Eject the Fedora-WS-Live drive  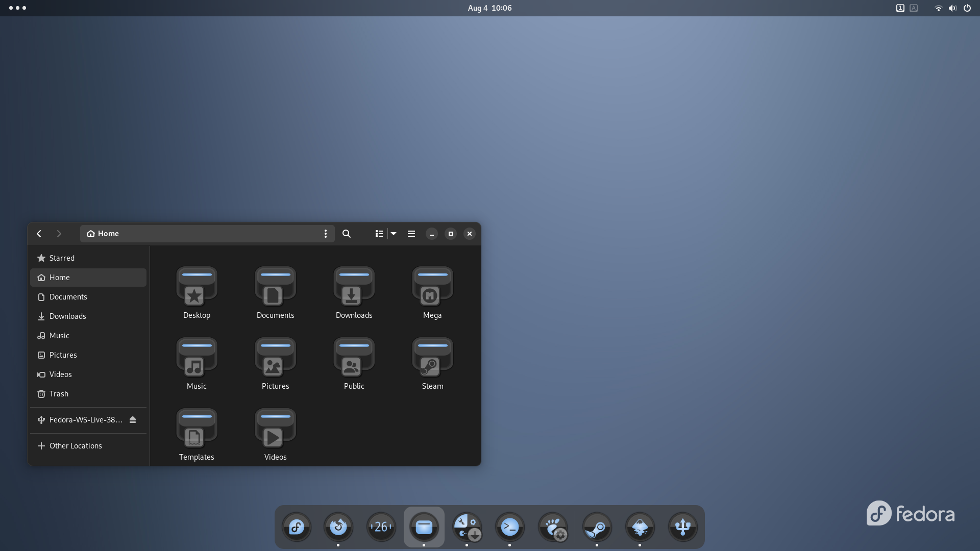[x=133, y=420]
